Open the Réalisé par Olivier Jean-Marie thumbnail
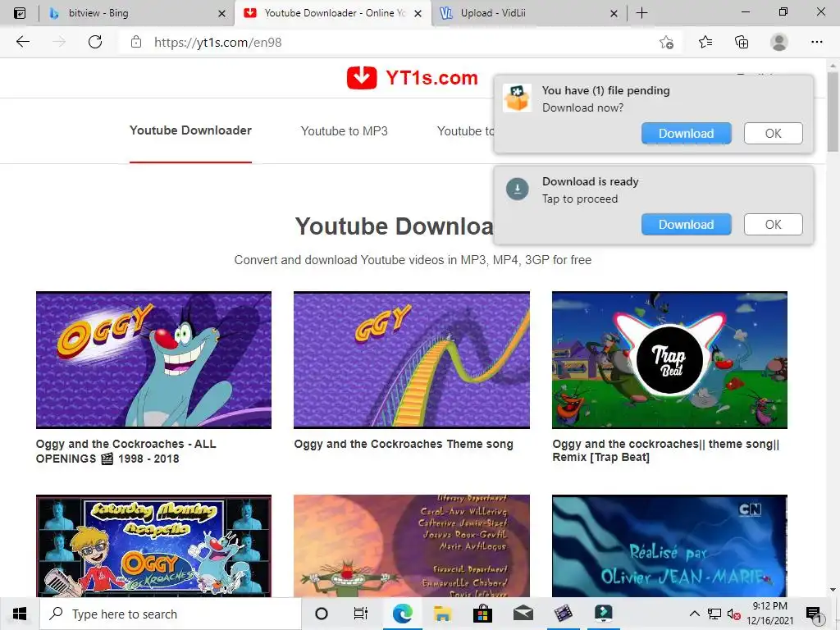Screen dimensions: 840x630 tap(669, 546)
